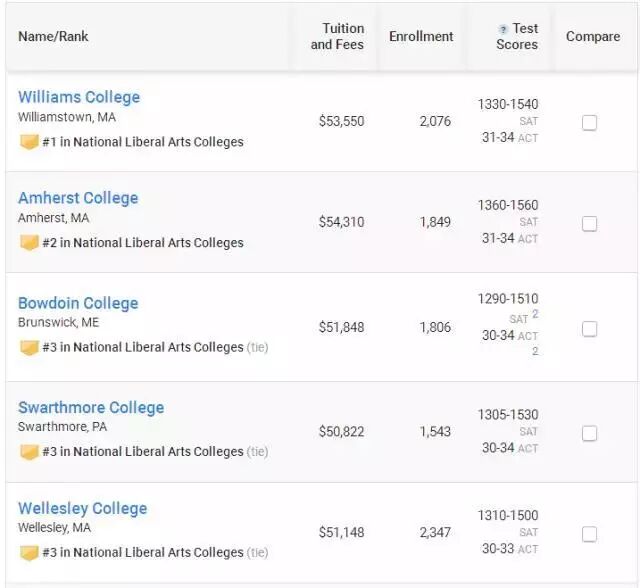This screenshot has height=588, width=640.
Task: Click the rank badge icon for Swarthmore College
Action: [x=29, y=452]
